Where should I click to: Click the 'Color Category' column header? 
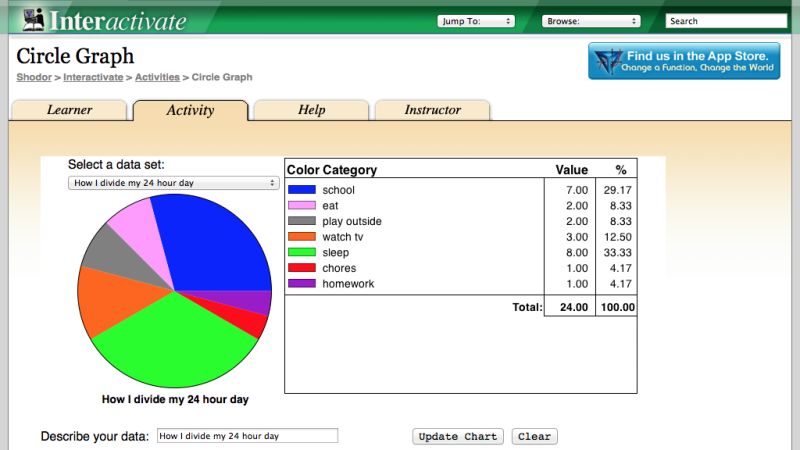tap(332, 170)
